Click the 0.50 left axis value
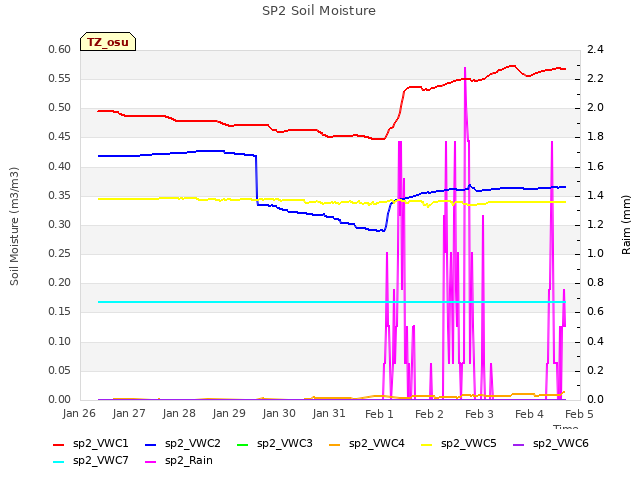Viewport: 640px width, 480px height. (x=60, y=108)
